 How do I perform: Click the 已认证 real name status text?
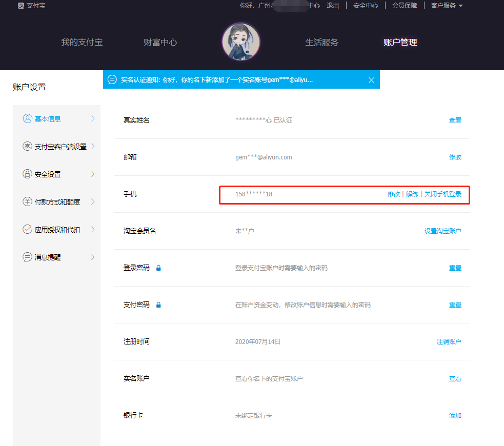point(283,120)
